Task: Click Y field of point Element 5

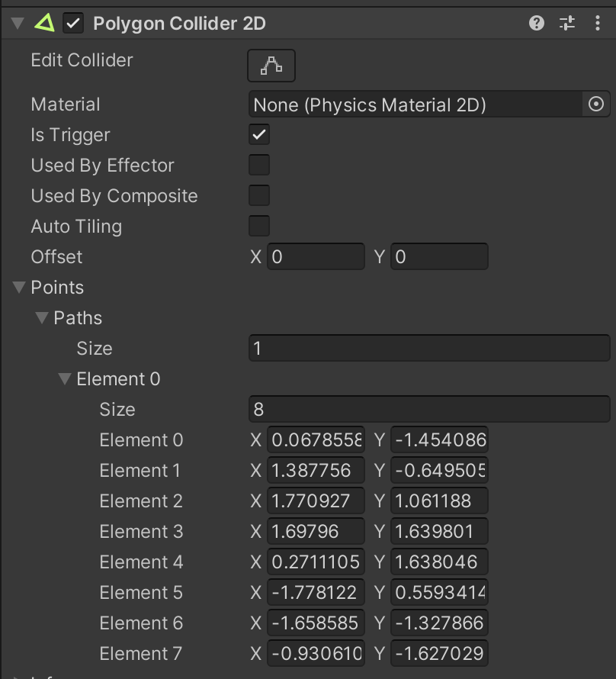Action: [439, 592]
